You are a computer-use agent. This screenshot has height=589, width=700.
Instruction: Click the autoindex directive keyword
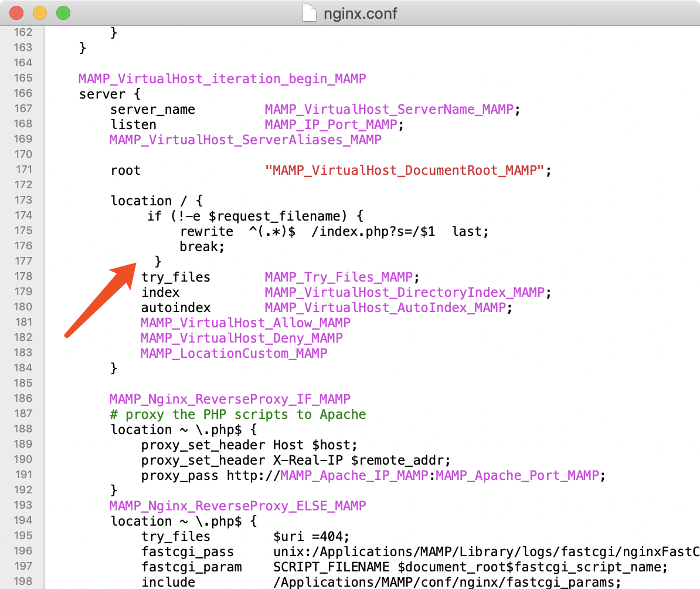click(x=176, y=308)
